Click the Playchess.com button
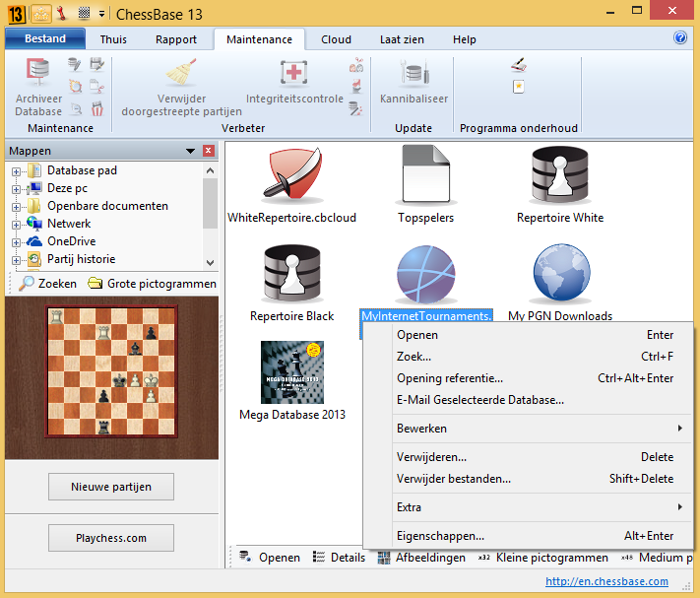The image size is (700, 598). click(111, 538)
